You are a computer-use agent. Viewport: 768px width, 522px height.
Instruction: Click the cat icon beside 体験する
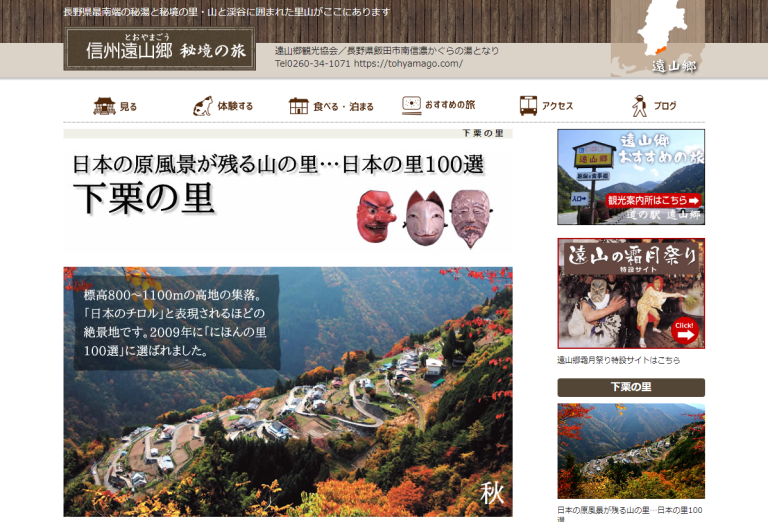[x=203, y=106]
